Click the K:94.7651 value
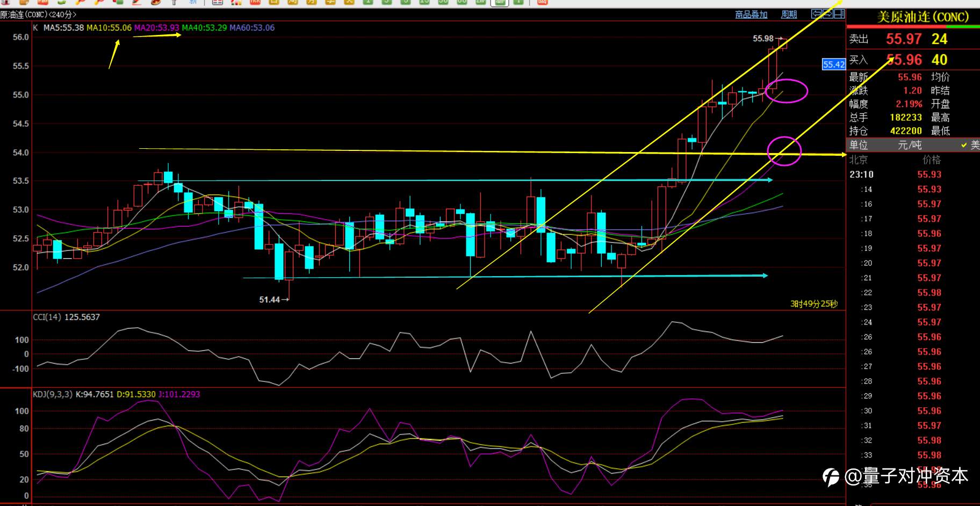The image size is (980, 506). [95, 394]
